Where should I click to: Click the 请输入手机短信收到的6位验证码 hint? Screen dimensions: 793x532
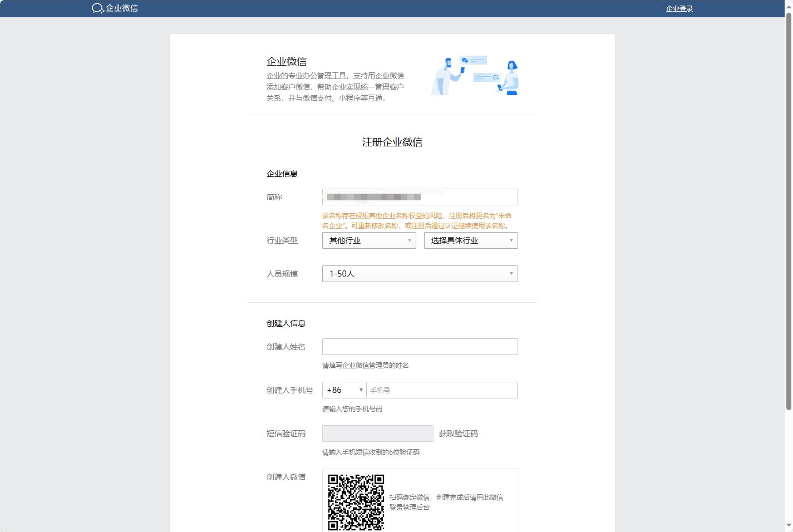371,452
